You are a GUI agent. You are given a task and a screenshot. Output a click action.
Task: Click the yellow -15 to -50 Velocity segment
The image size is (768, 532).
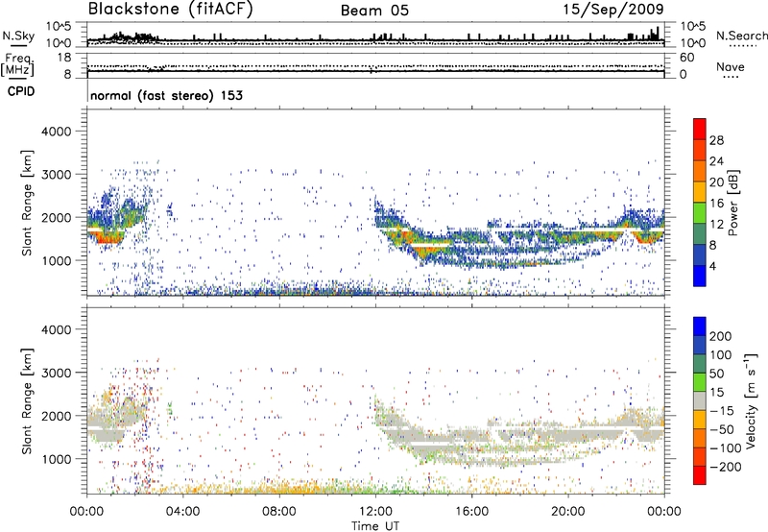coord(700,420)
